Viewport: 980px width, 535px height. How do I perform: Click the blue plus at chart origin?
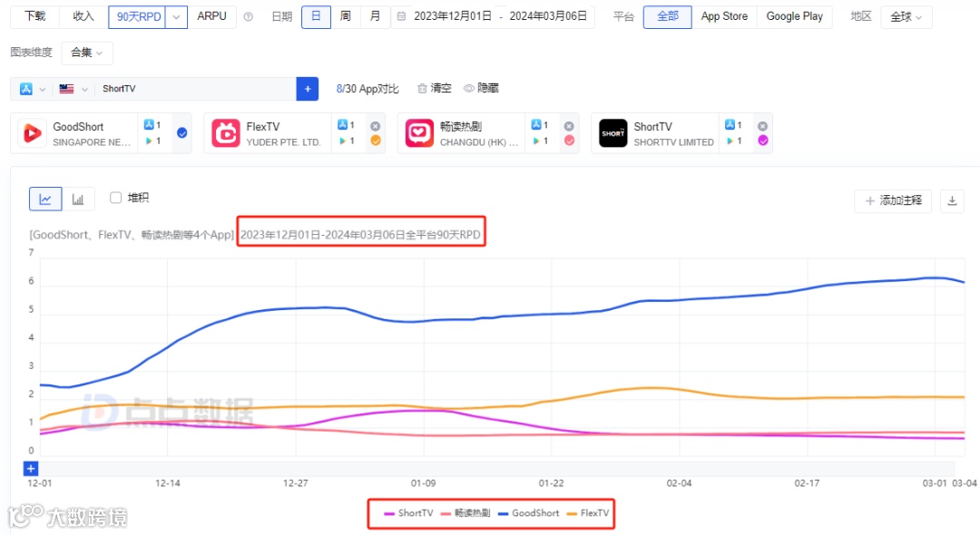pos(31,468)
